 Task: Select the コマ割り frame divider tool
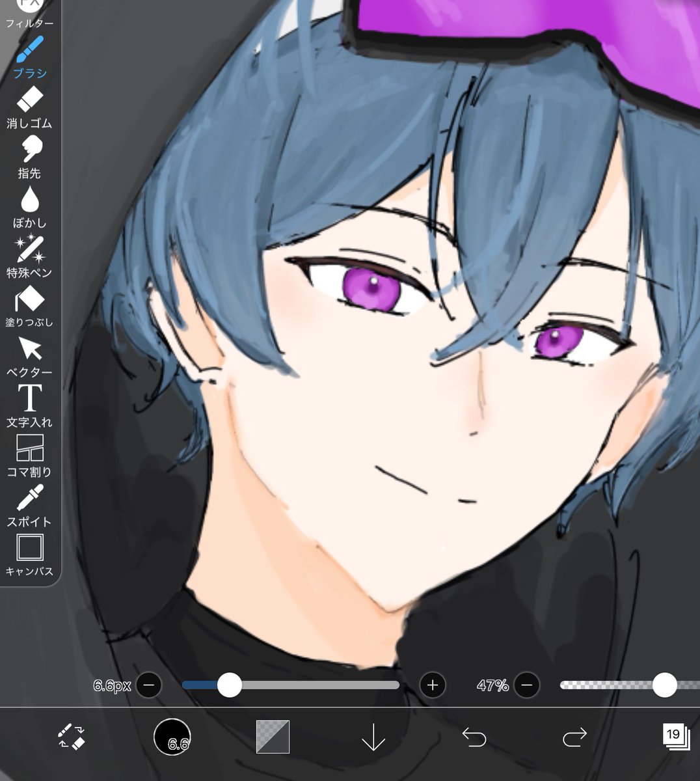29,456
